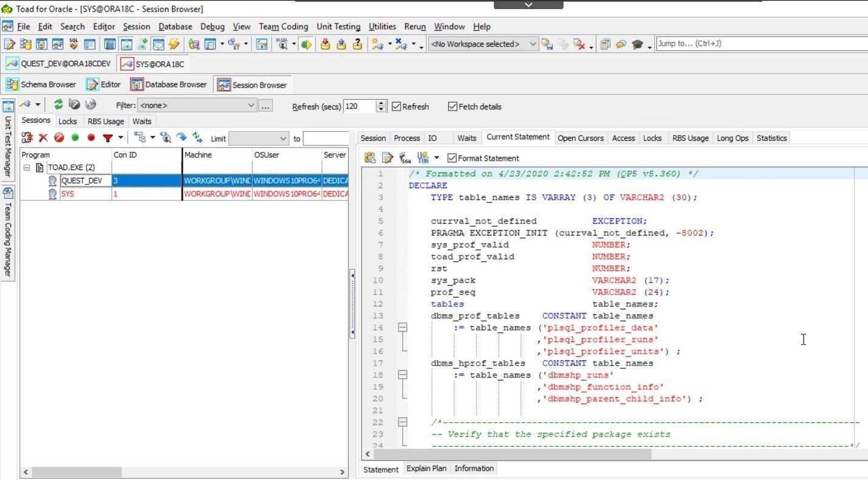Open the Team Coding Manager side panel
Screen dimensions: 868x480
(8, 232)
